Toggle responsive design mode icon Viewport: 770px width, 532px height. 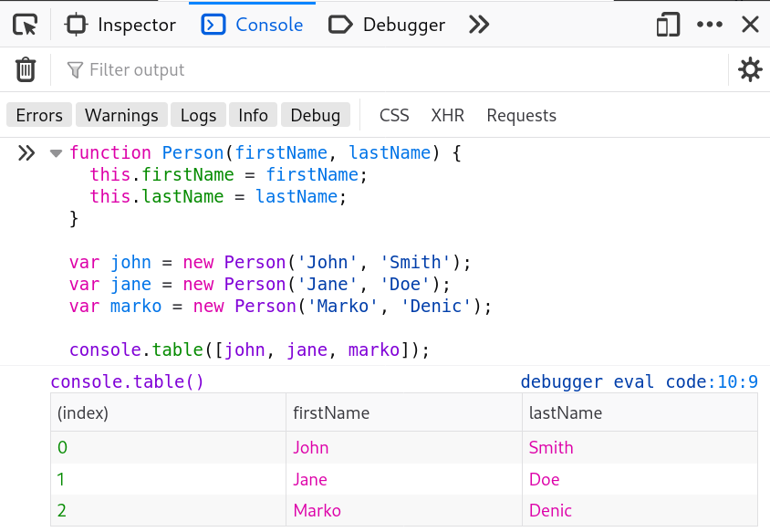click(668, 25)
